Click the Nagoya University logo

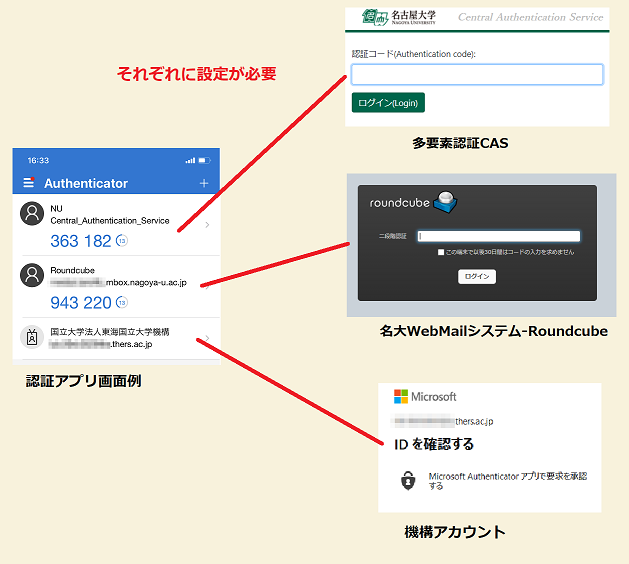pyautogui.click(x=398, y=17)
